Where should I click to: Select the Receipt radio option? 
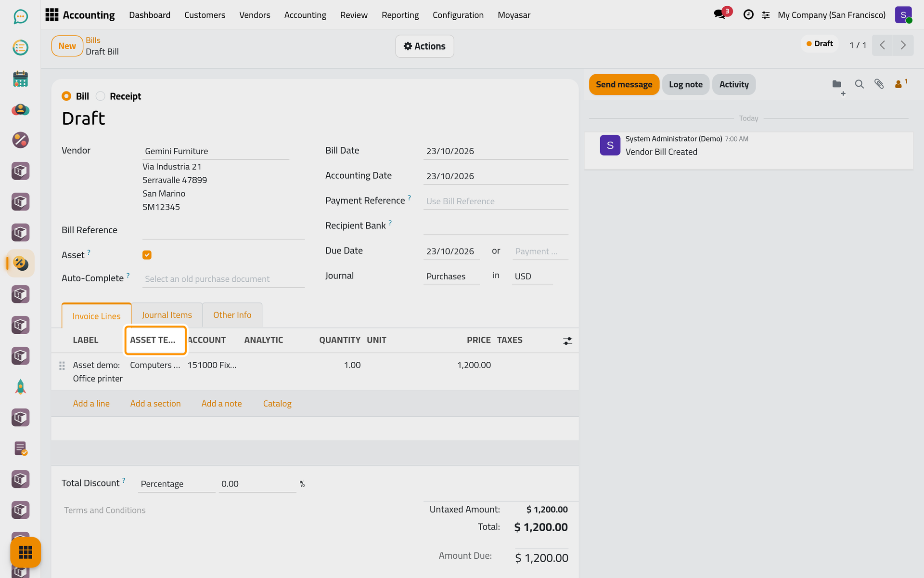[x=100, y=96]
